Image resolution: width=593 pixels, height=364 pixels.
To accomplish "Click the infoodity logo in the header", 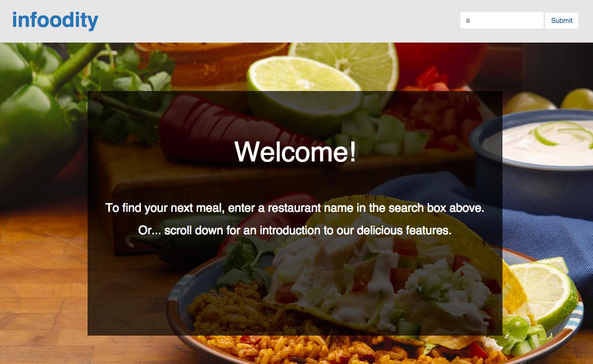I will pos(55,21).
